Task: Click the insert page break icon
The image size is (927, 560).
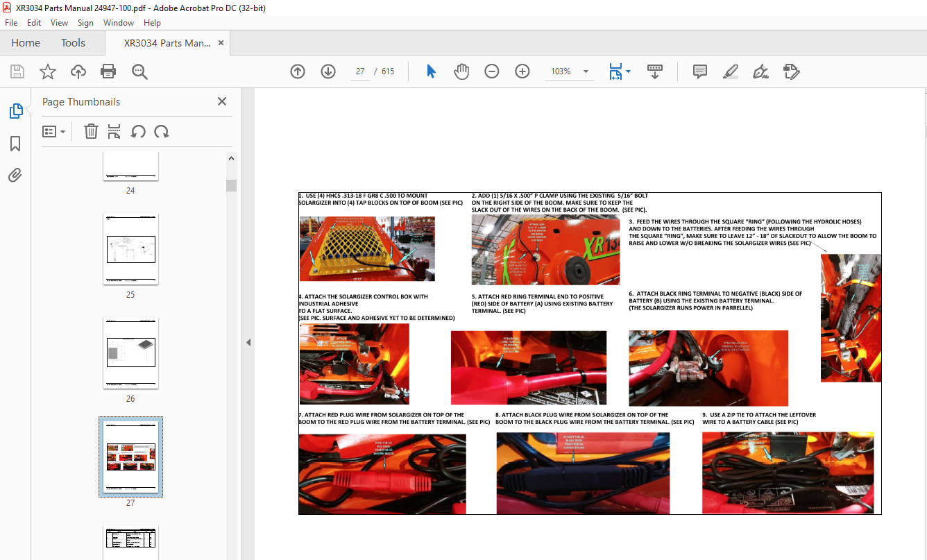Action: pyautogui.click(x=114, y=131)
